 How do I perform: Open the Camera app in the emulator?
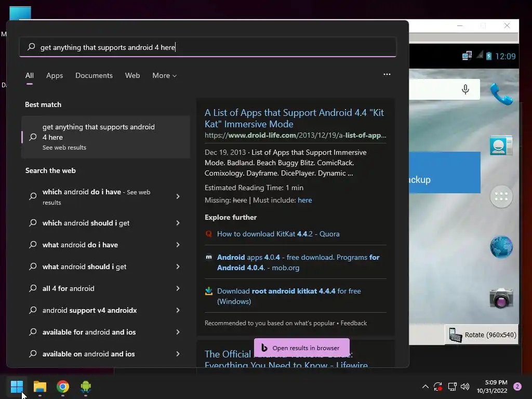[501, 298]
